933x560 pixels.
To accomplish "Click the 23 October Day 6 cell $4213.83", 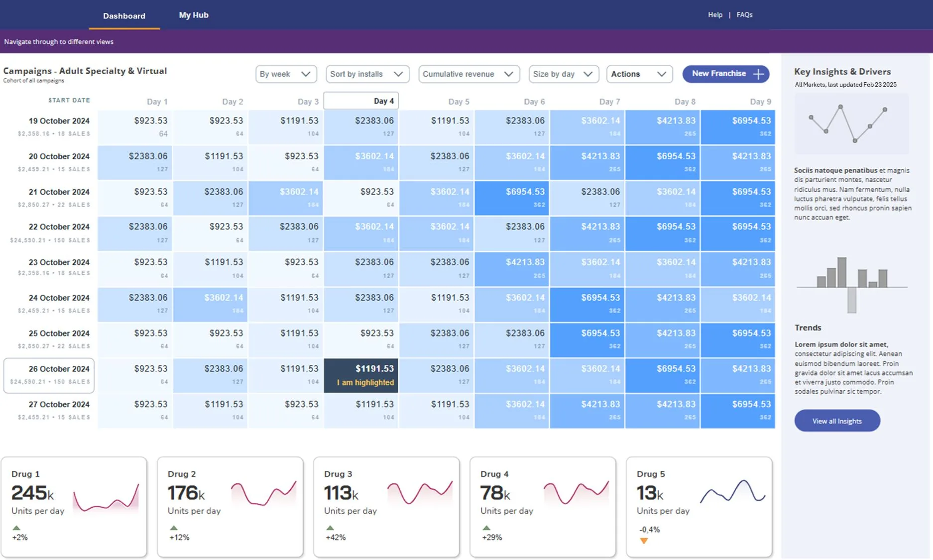I will pyautogui.click(x=511, y=269).
